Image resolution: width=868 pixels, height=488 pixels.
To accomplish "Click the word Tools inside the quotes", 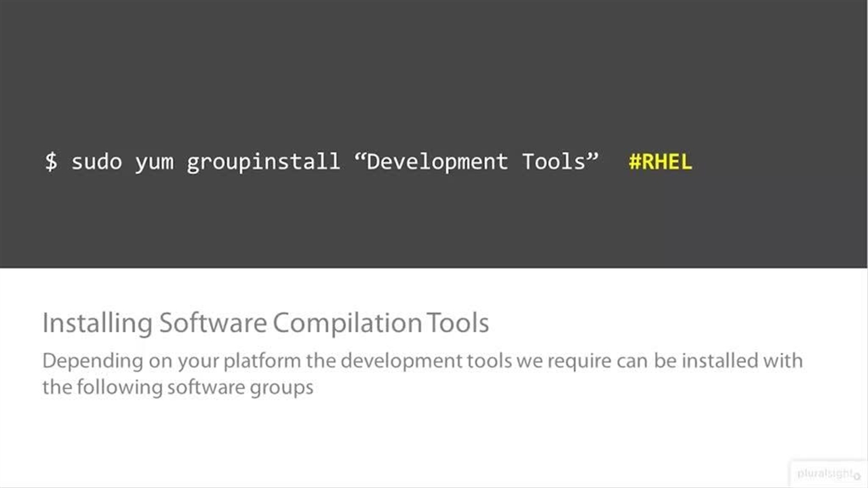I will click(x=553, y=162).
